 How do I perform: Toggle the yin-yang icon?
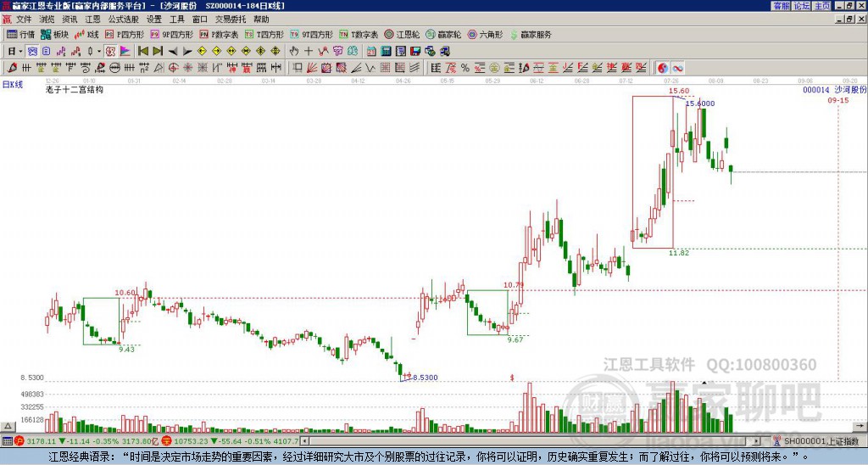tap(663, 68)
